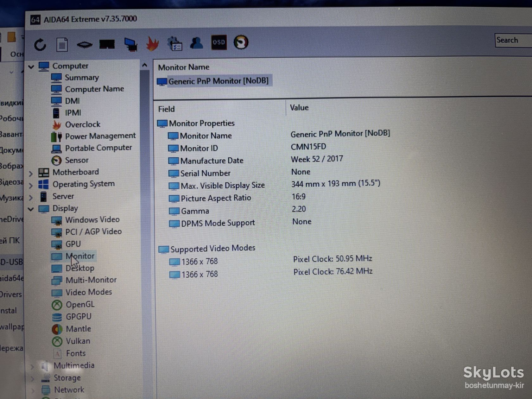
Task: Open the OSD panel icon
Action: [x=219, y=42]
